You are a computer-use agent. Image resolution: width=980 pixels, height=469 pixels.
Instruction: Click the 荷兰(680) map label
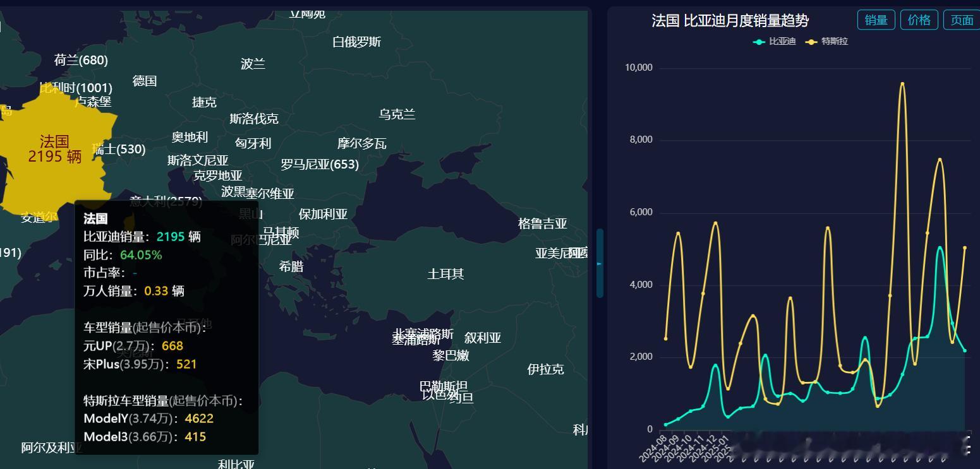point(81,60)
